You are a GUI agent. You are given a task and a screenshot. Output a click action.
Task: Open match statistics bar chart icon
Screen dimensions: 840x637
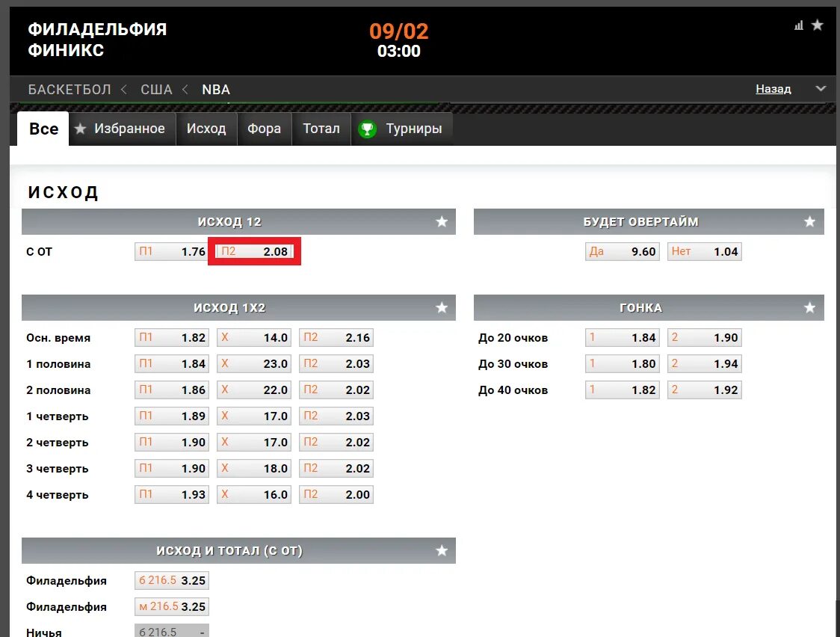pyautogui.click(x=799, y=25)
